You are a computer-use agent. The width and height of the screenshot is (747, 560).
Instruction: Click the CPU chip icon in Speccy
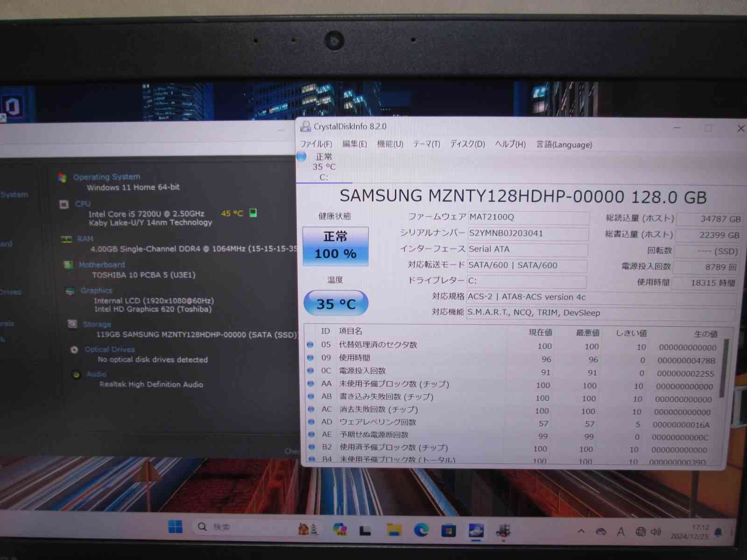point(64,204)
